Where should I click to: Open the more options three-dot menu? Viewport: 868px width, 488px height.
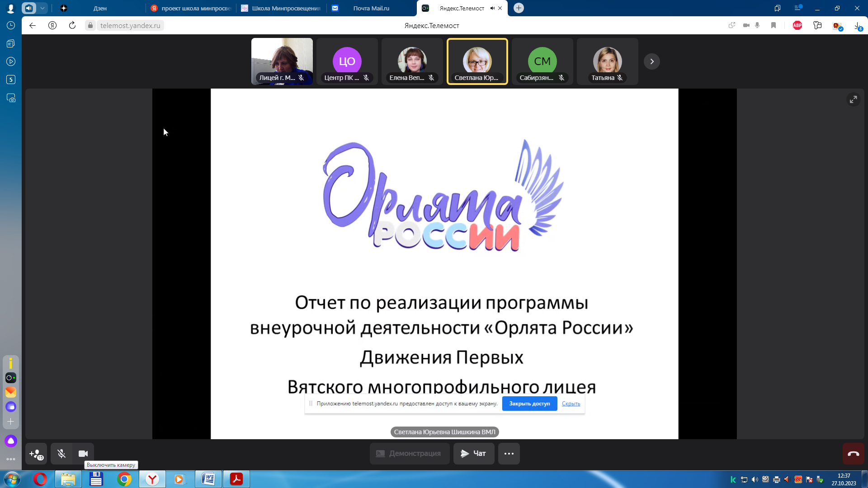point(509,454)
